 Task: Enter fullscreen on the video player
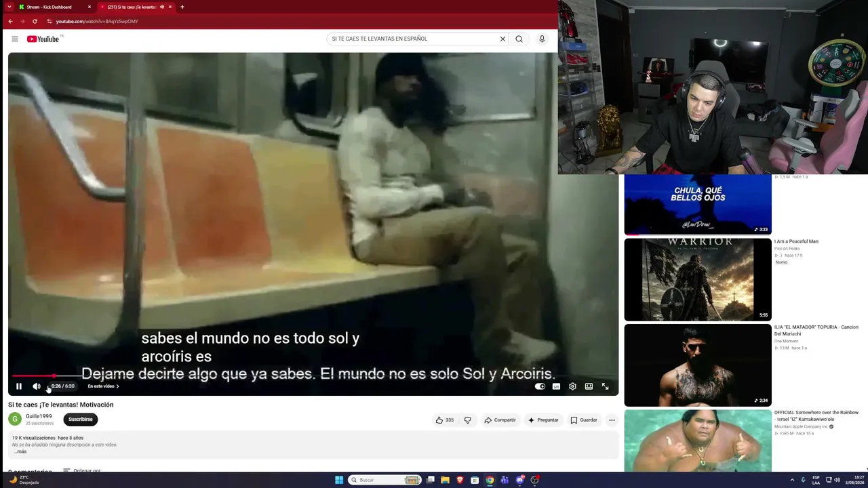(x=606, y=386)
